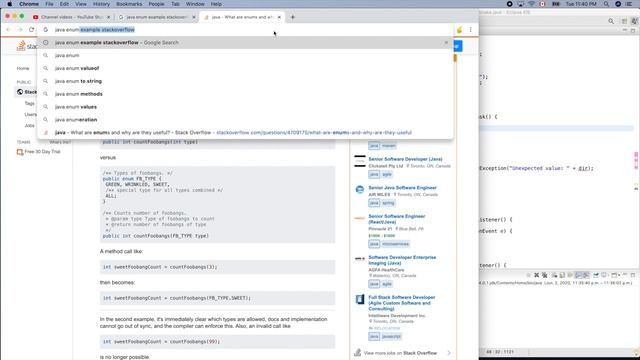Click the Chrome back arrow
Viewport: 640px width, 360px height.
[x=8, y=29]
